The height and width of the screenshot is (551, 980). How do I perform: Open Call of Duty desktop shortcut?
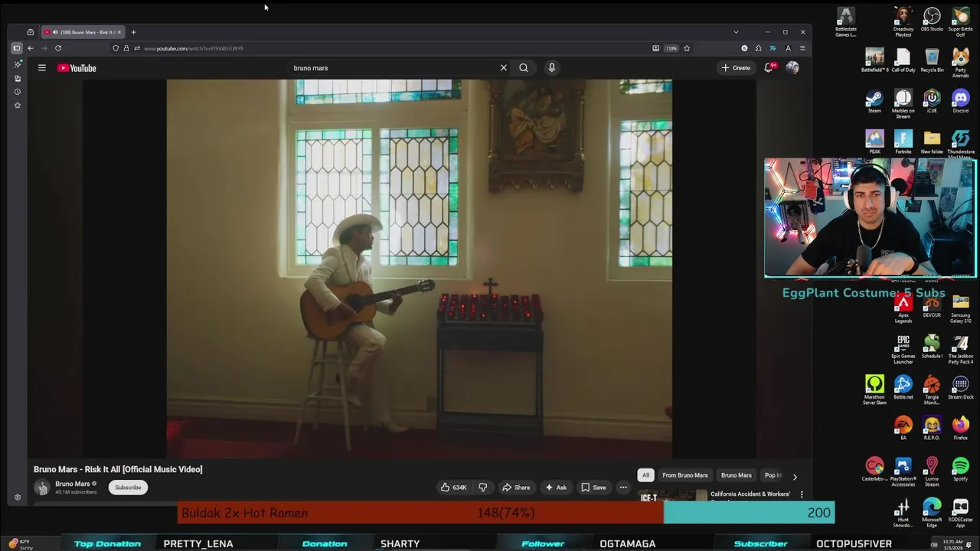point(903,60)
